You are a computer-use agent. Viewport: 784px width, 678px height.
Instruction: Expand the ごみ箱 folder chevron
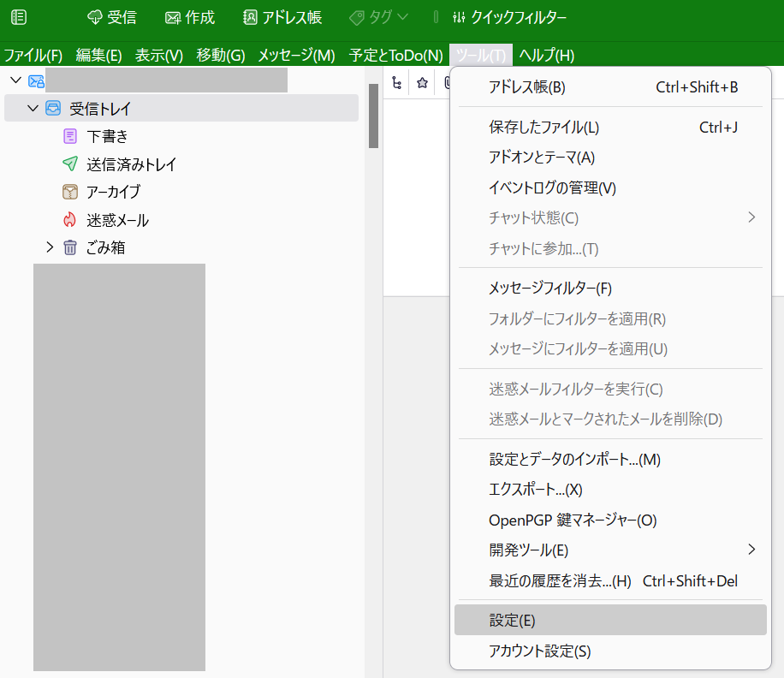click(x=49, y=247)
